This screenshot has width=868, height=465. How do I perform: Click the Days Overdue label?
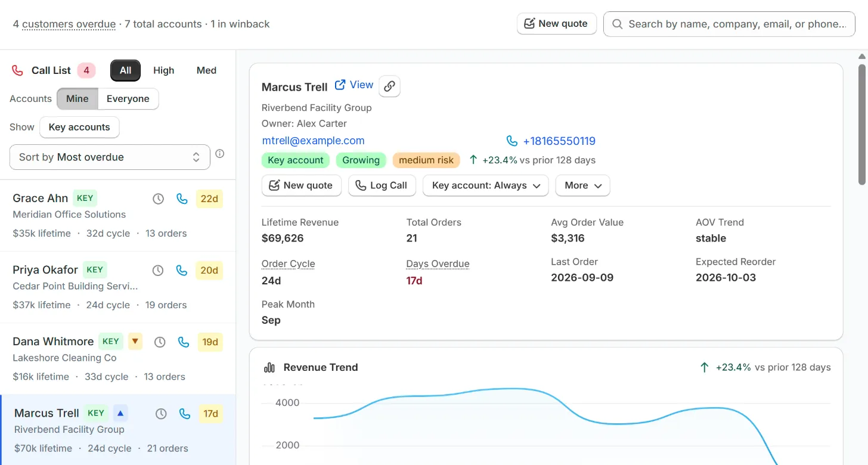[438, 263]
